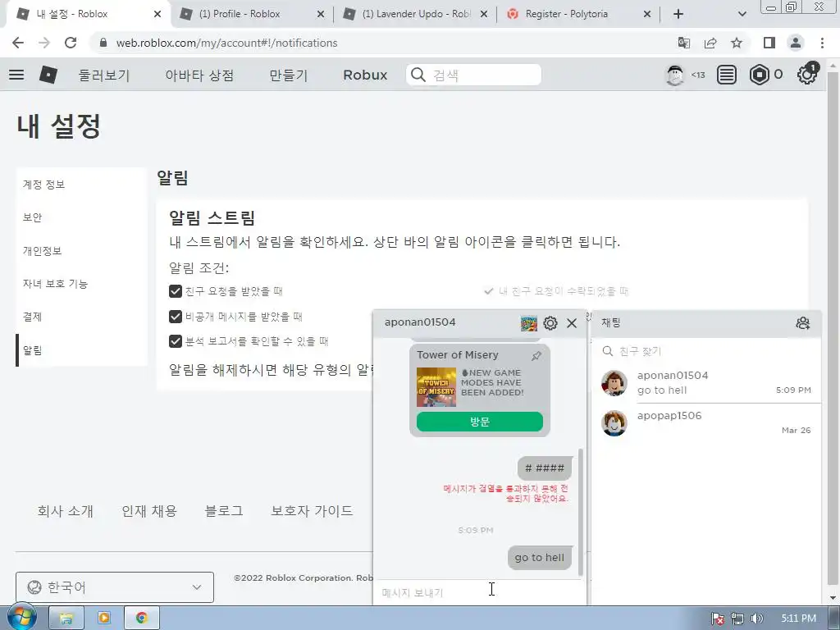Open 아바타 상점 in the Roblox navbar
840x630 pixels.
pos(199,75)
